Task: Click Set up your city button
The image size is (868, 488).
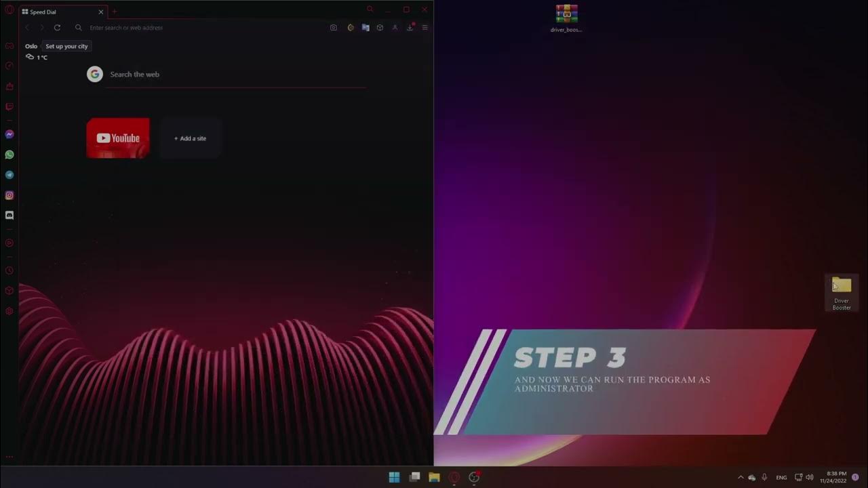Action: coord(66,46)
